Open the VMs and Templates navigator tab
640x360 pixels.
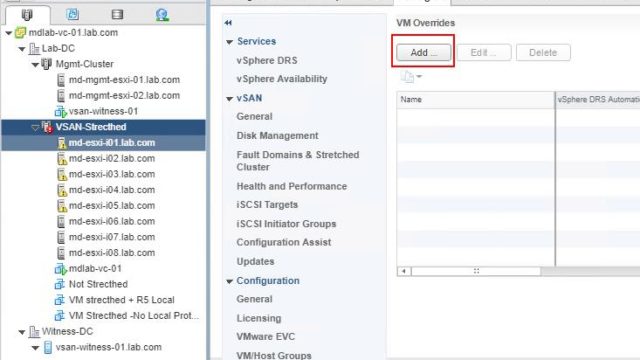[72, 14]
